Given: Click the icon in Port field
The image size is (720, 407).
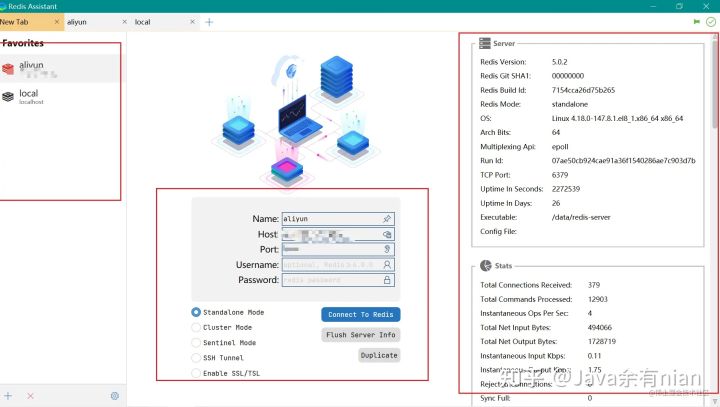Looking at the screenshot, I should click(387, 249).
